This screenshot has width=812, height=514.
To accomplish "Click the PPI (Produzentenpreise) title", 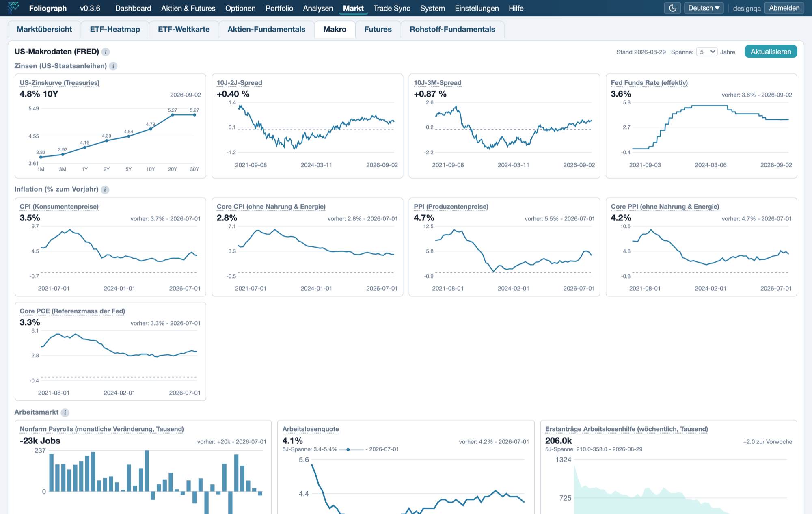I will click(451, 207).
